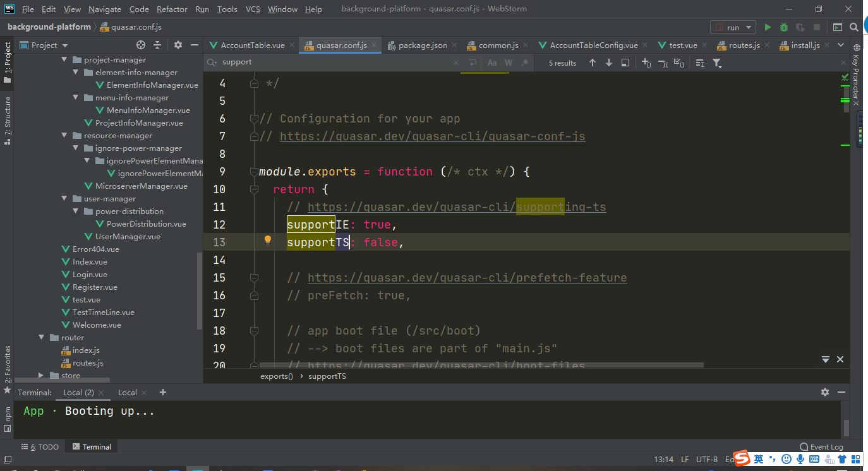This screenshot has width=868, height=471.
Task: Toggle Regex (.*) search option
Action: (524, 63)
